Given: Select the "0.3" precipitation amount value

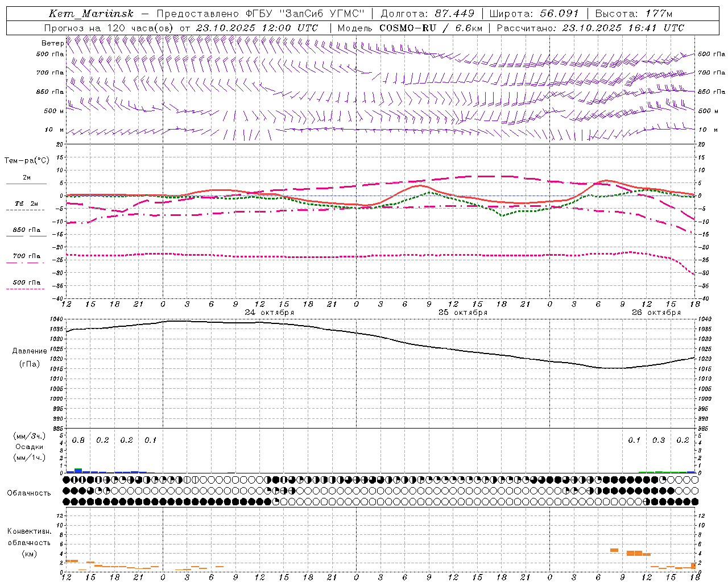Looking at the screenshot, I should click(659, 440).
